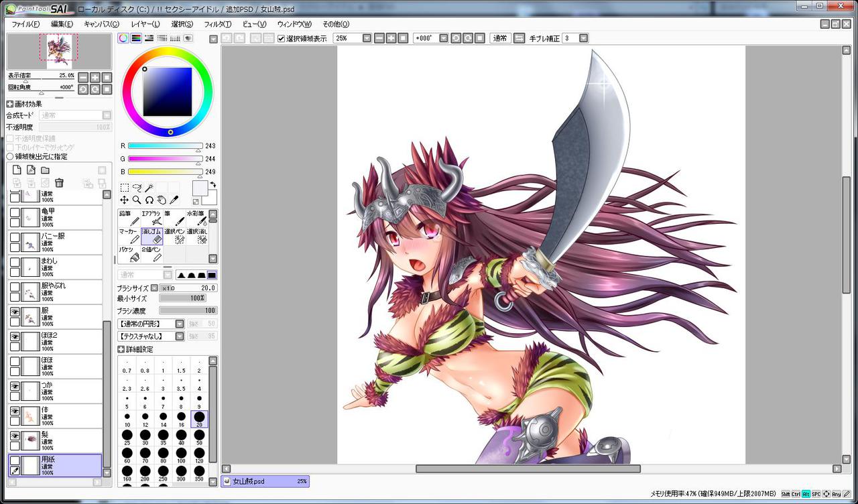Screen dimensions: 858x504
Task: Select the 筆 brush tool
Action: (x=174, y=218)
